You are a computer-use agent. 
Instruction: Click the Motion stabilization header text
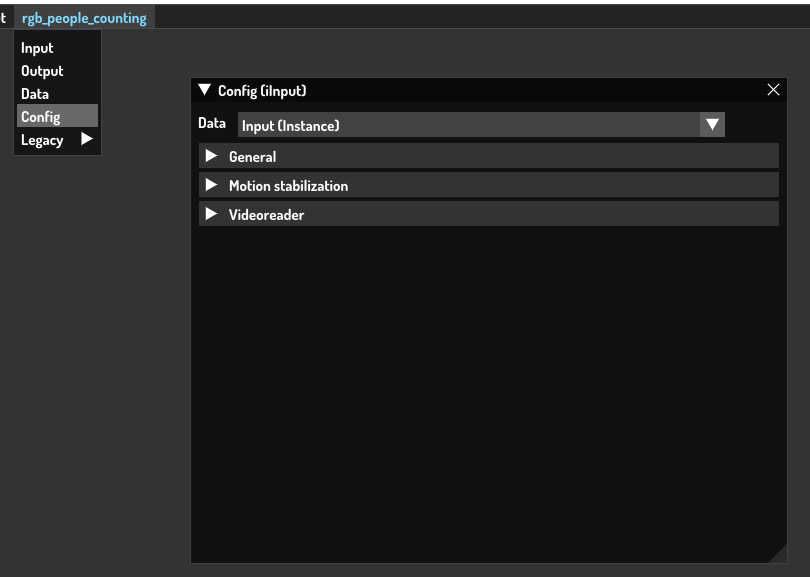tap(288, 186)
